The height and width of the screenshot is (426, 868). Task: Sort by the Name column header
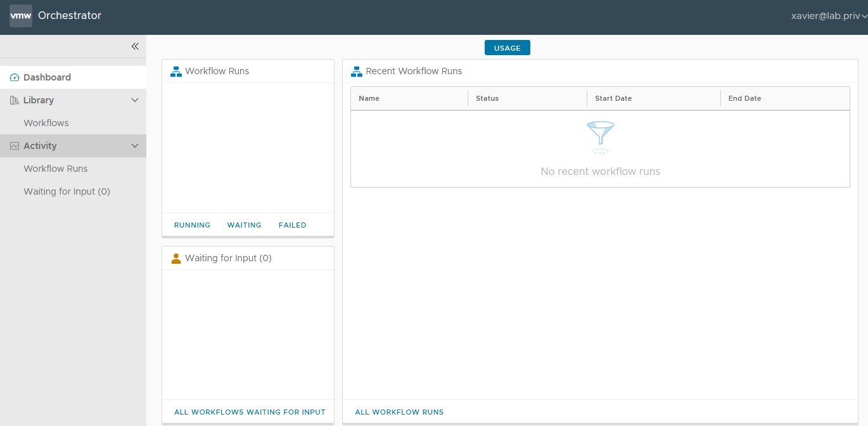tap(409, 98)
